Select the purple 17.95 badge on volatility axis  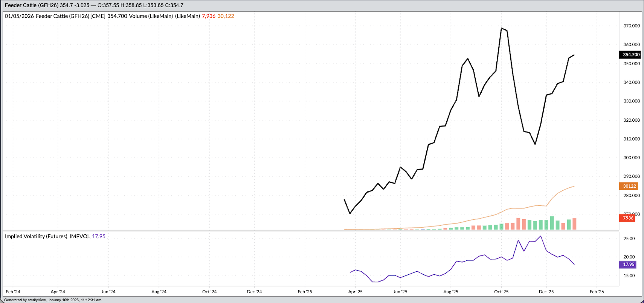[x=629, y=265]
